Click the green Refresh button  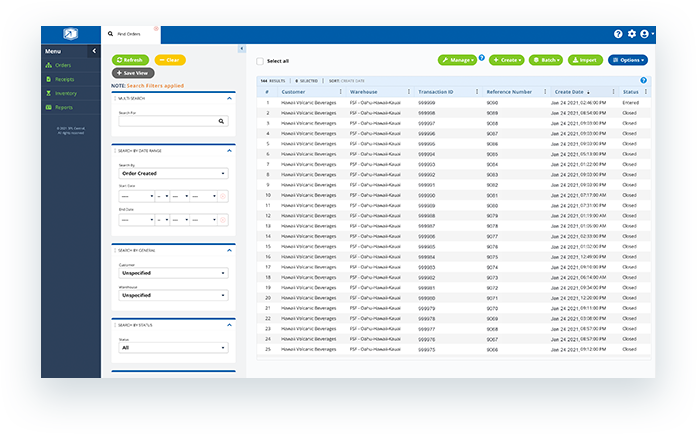(131, 60)
